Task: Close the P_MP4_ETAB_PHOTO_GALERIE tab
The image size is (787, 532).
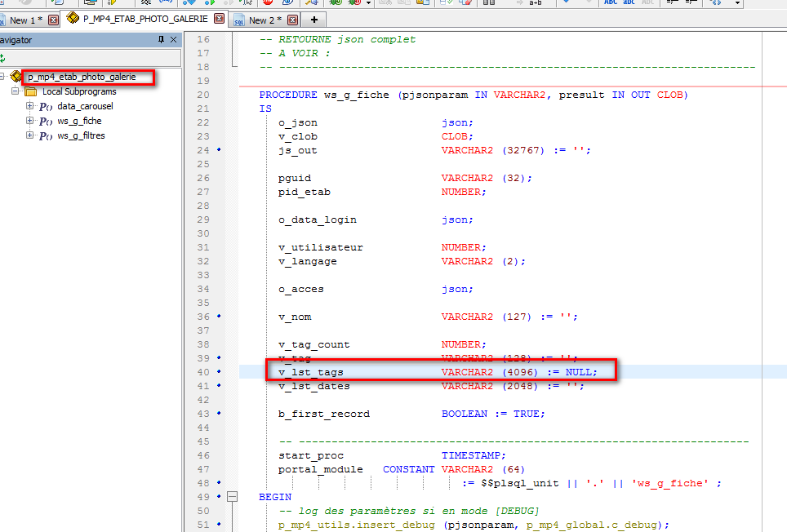Action: (218, 18)
